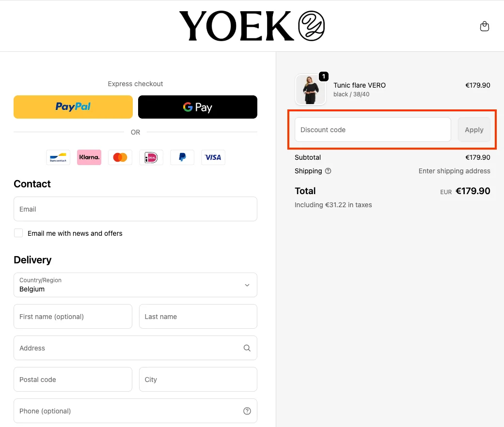Choose the iDEAL payment icon
This screenshot has height=427, width=504.
(151, 157)
